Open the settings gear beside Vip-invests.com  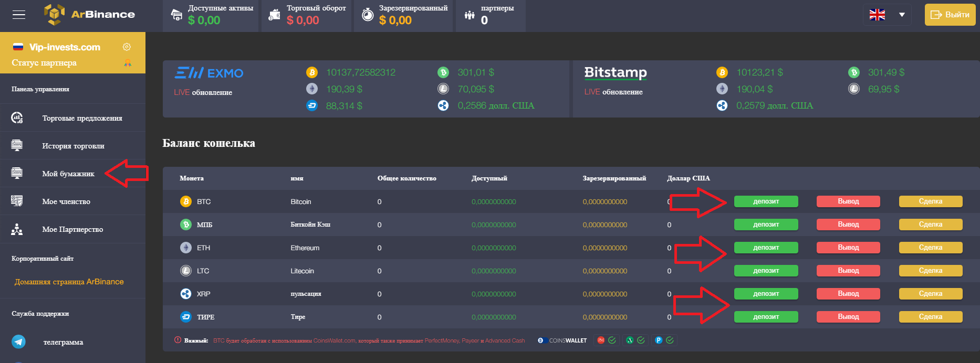(x=127, y=47)
